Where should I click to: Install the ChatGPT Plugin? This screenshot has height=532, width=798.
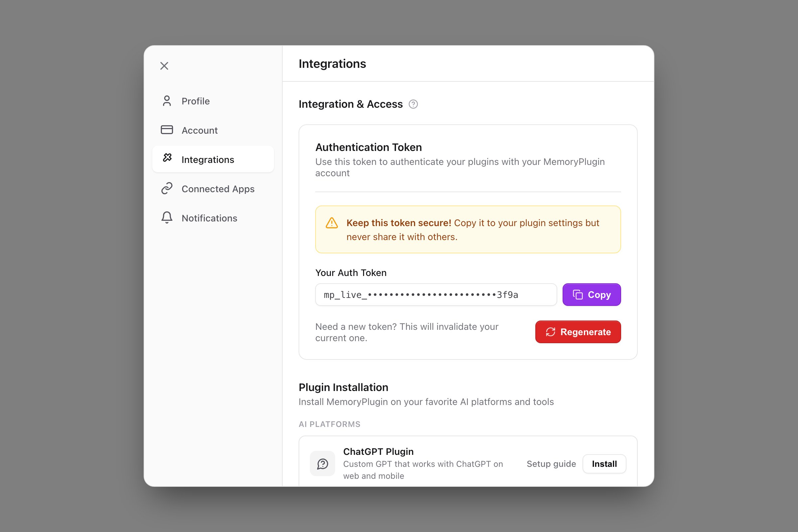pyautogui.click(x=604, y=464)
